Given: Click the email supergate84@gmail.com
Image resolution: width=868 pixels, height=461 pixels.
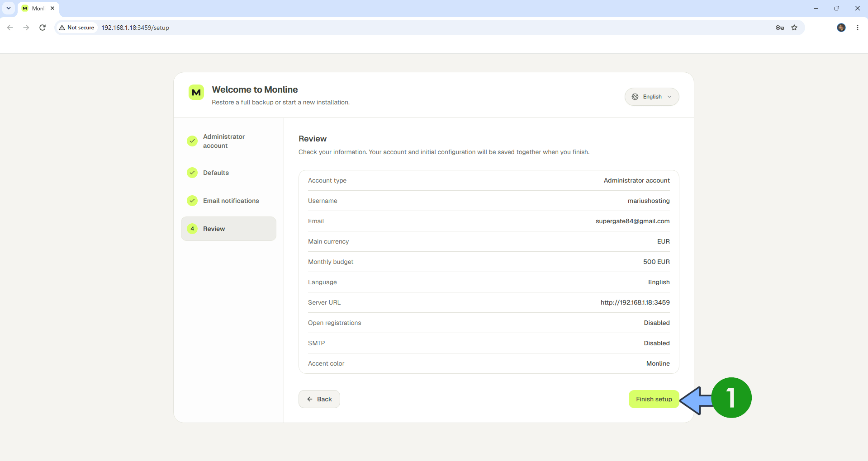Looking at the screenshot, I should pyautogui.click(x=633, y=221).
